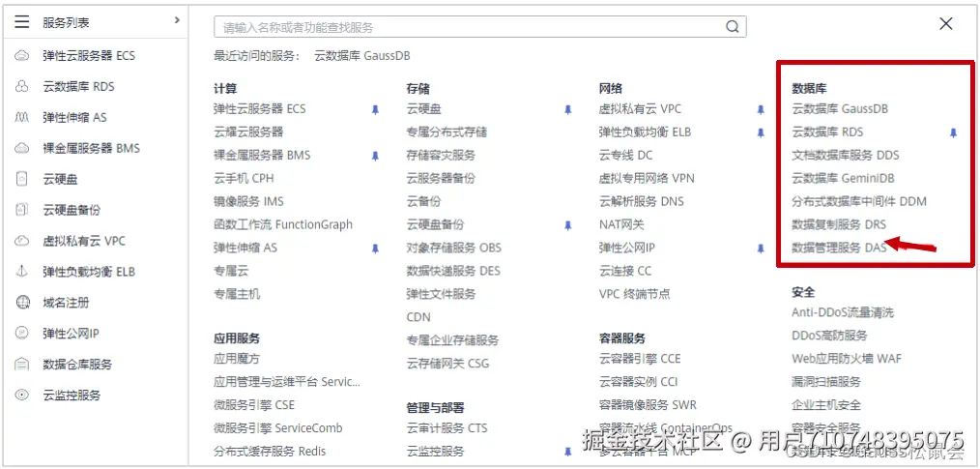Click the sidebar RDS database icon
The width and height of the screenshot is (980, 469).
pos(22,86)
